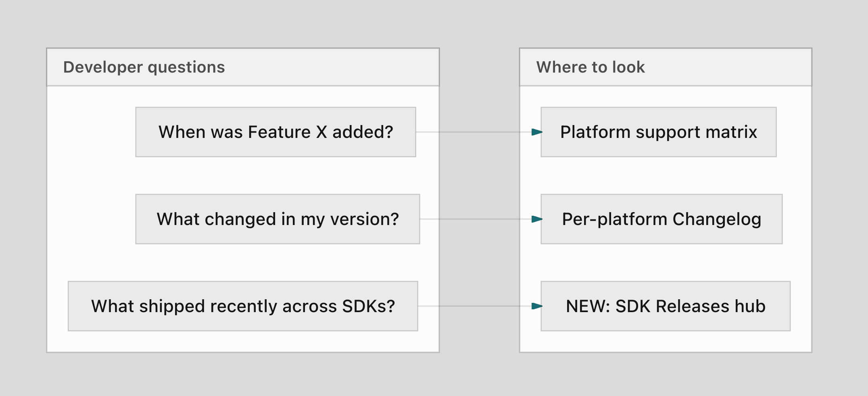868x396 pixels.
Task: Open the NEW: SDK Releases hub node
Action: (x=666, y=306)
